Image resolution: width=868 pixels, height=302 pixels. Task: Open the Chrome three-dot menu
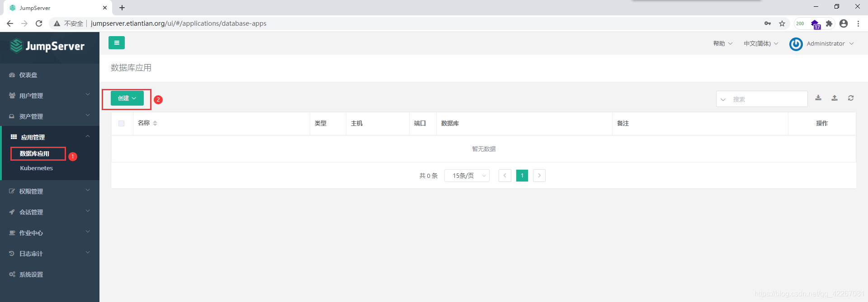click(x=858, y=23)
